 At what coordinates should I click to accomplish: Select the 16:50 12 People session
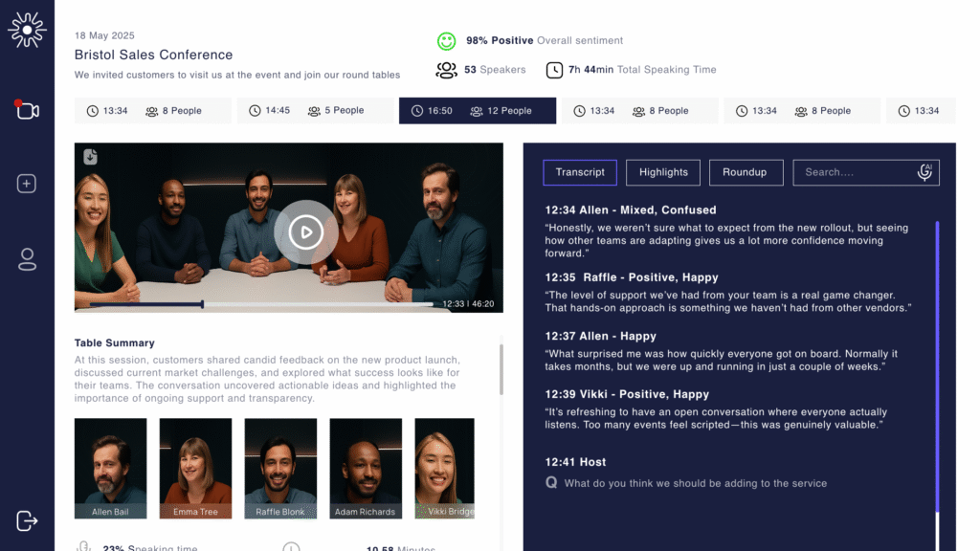tap(478, 111)
